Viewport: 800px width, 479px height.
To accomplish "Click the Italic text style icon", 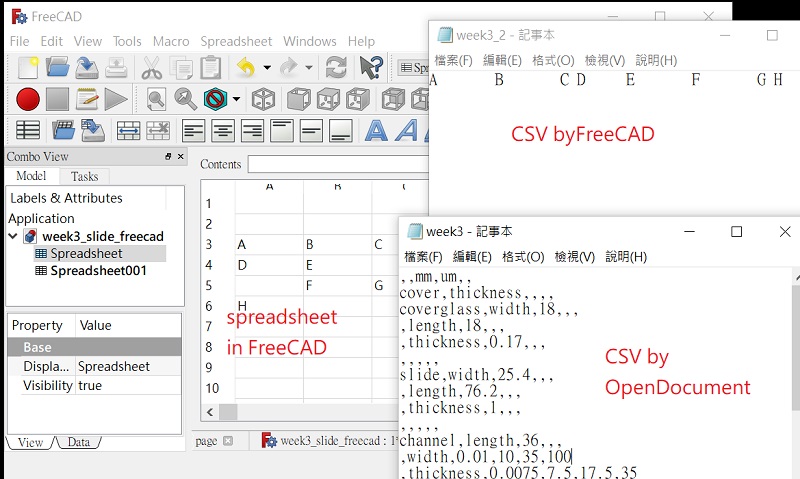I will [x=407, y=131].
